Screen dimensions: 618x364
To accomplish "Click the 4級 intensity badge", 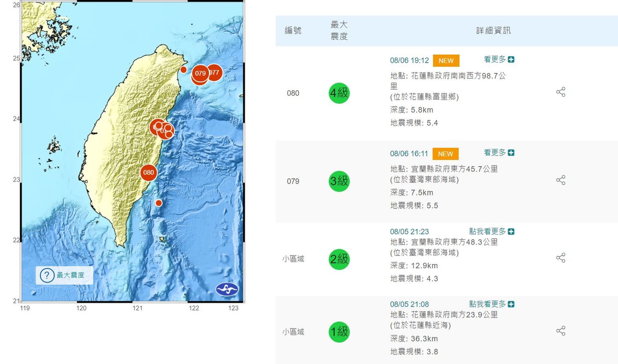I will pyautogui.click(x=339, y=93).
